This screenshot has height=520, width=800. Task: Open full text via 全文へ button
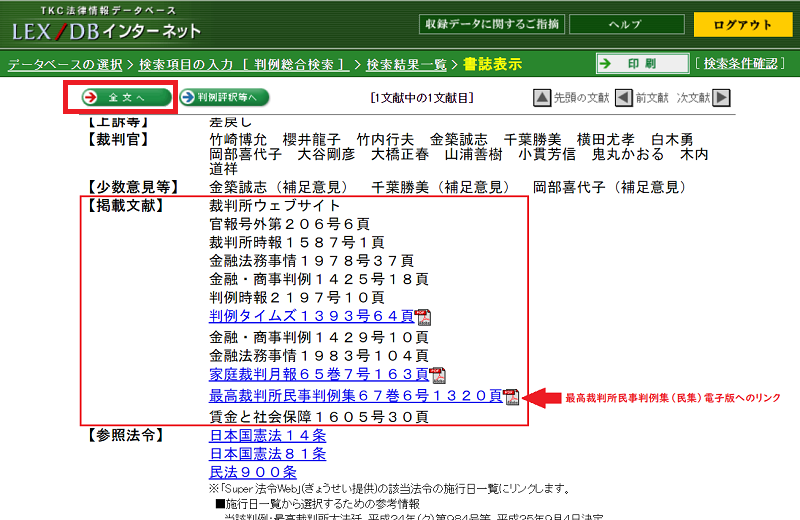127,97
